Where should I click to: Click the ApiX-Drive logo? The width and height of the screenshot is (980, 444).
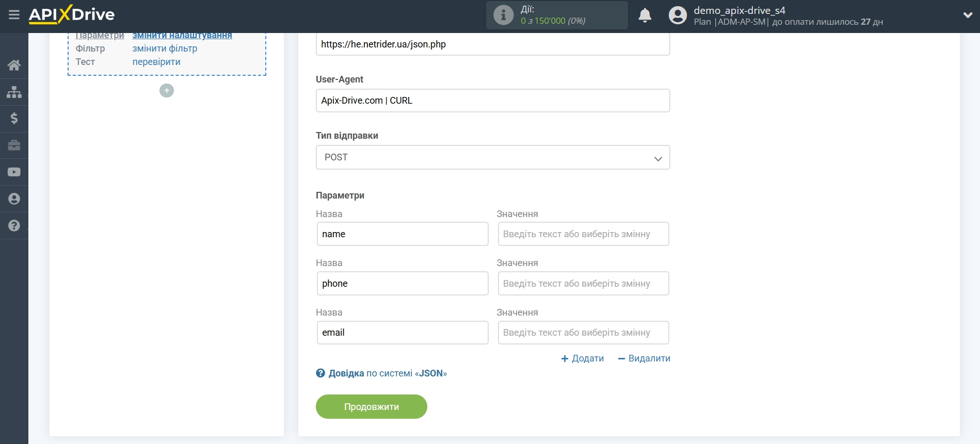72,14
